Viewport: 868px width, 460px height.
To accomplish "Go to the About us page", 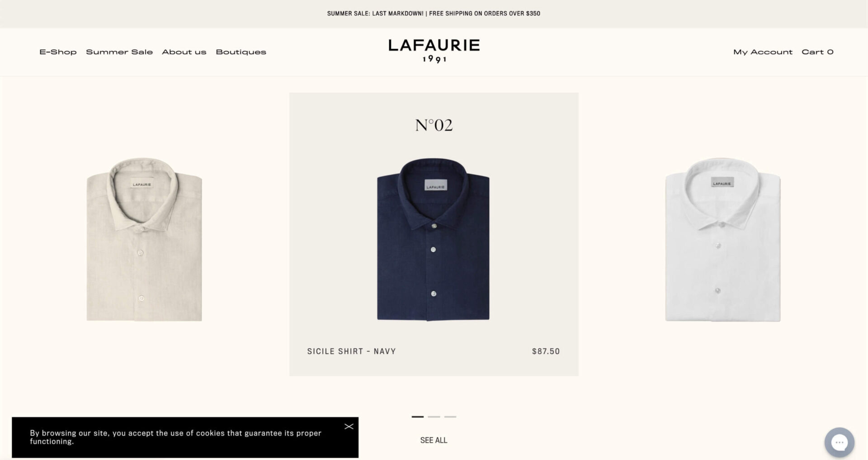I will tap(184, 52).
